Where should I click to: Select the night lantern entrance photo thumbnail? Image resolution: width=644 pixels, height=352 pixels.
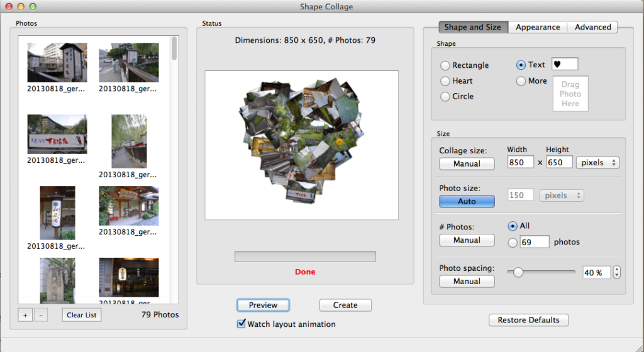[129, 277]
